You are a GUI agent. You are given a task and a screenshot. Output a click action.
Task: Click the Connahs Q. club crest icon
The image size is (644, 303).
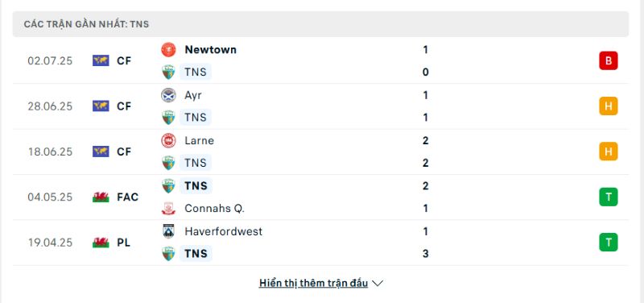coord(168,209)
